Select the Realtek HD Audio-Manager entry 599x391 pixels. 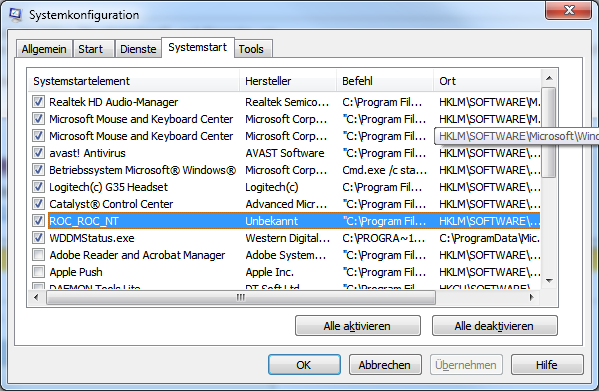113,102
